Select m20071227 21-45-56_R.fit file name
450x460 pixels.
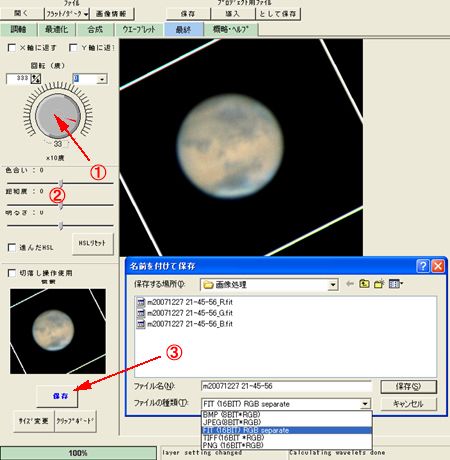190,302
